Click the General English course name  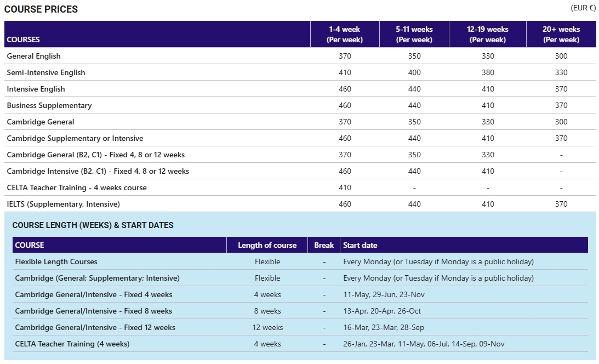[34, 56]
